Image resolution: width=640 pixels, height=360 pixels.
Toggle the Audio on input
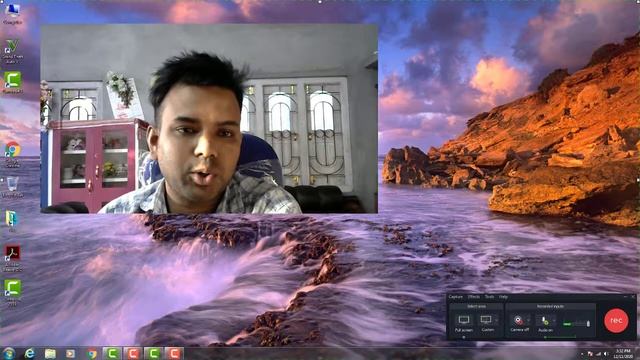[x=545, y=323]
